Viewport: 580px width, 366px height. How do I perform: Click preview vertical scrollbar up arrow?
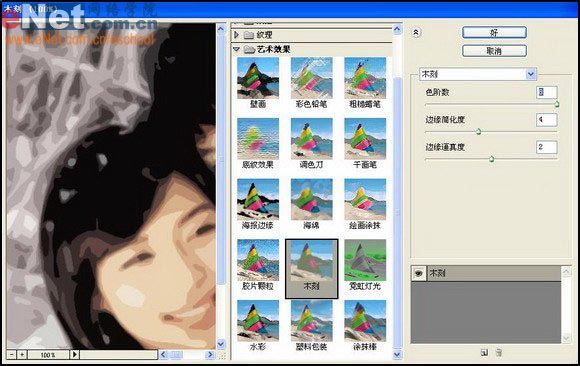click(x=221, y=28)
